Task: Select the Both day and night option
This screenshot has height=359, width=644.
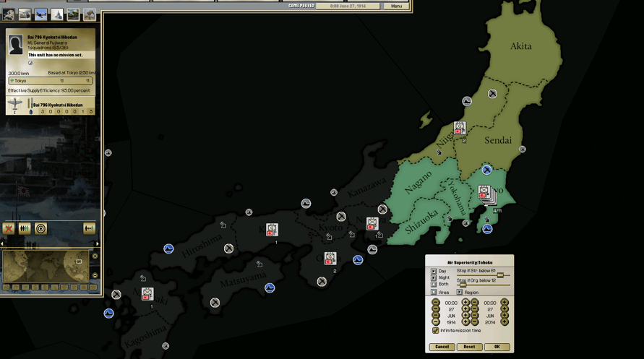Action: click(433, 284)
